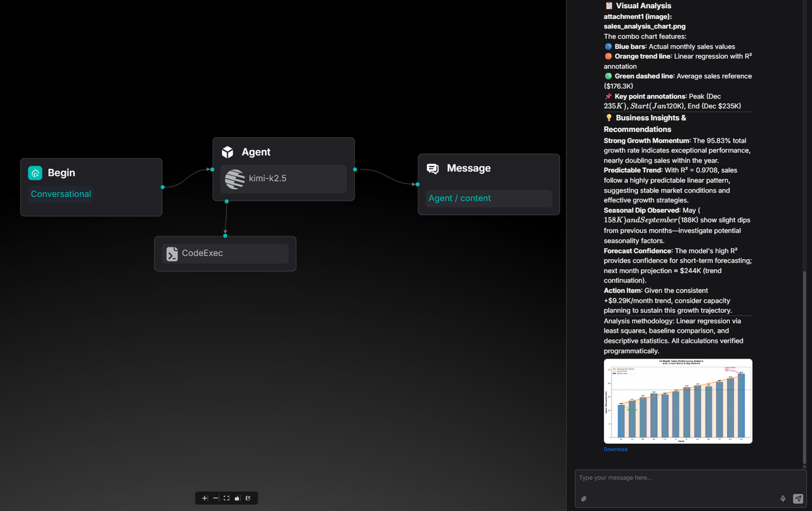Zoom in on the workflow canvas
The image size is (812, 511).
coord(204,498)
